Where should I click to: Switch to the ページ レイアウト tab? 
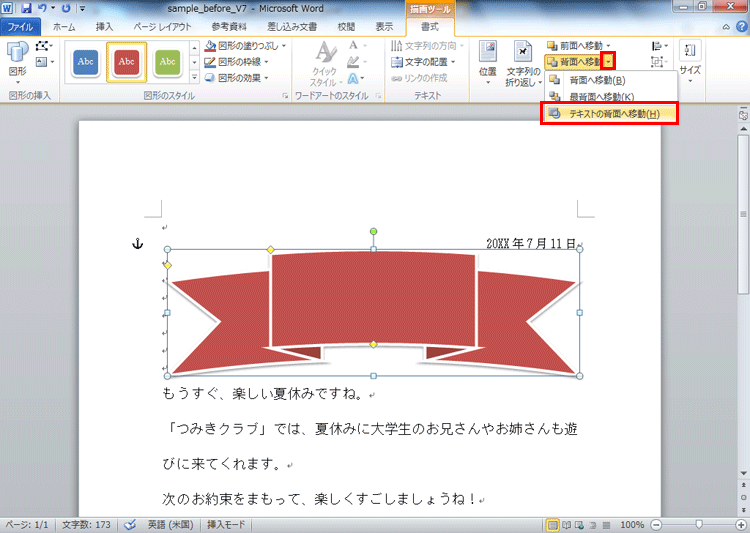click(x=162, y=27)
